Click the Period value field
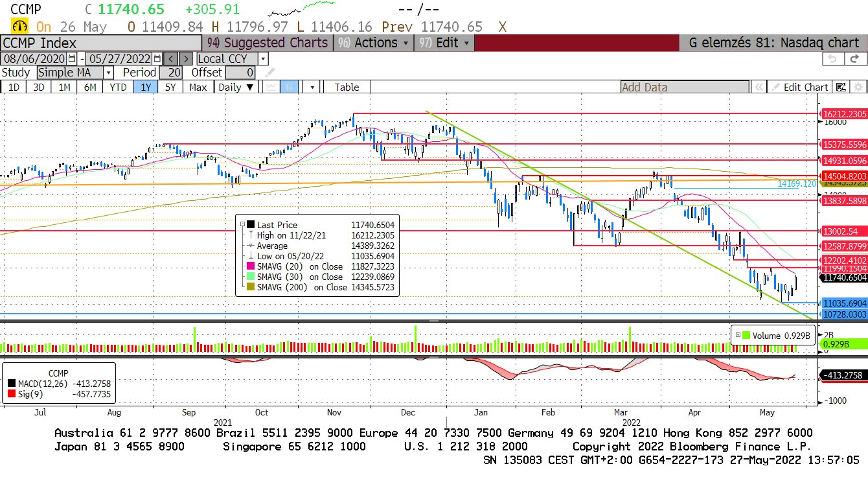The width and height of the screenshot is (868, 477). 172,73
